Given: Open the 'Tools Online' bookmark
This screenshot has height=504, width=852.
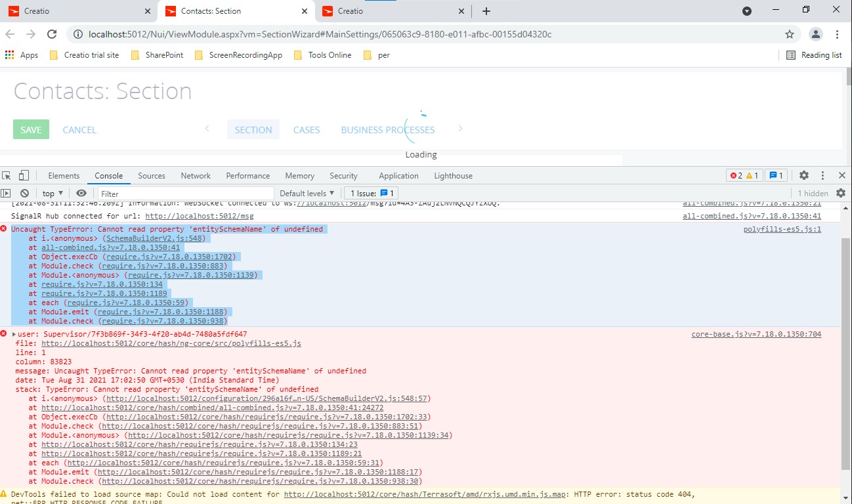Looking at the screenshot, I should click(x=323, y=55).
